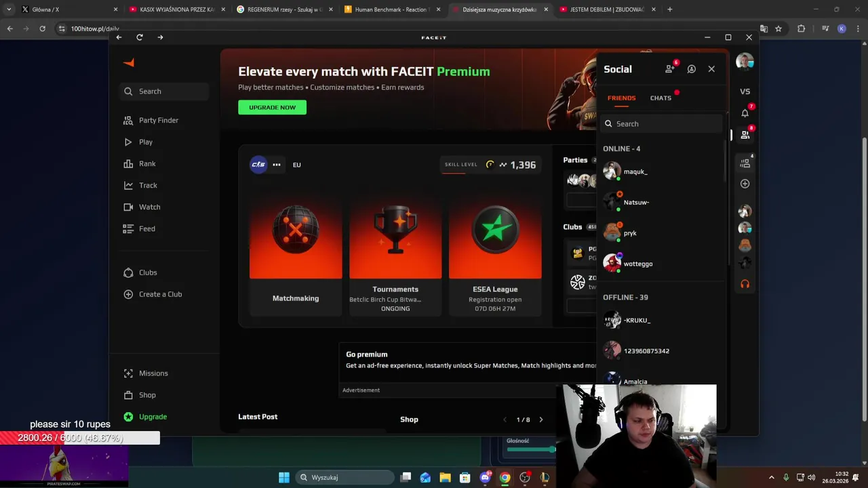The image size is (868, 488).
Task: Open the Tournaments card
Action: tap(395, 253)
